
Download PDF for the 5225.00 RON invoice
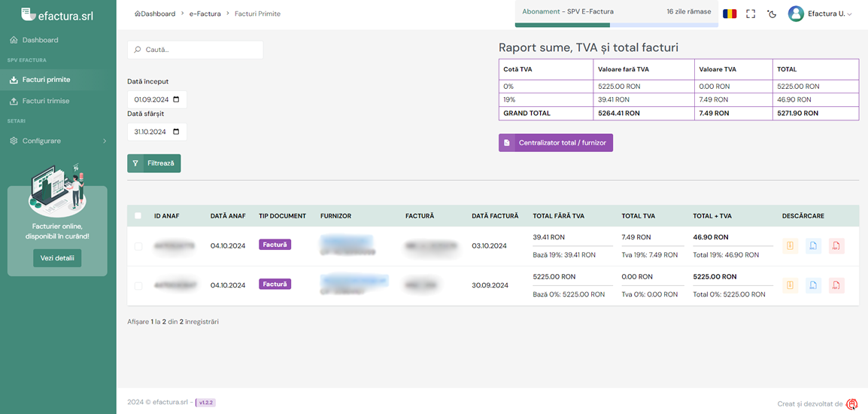tap(836, 285)
